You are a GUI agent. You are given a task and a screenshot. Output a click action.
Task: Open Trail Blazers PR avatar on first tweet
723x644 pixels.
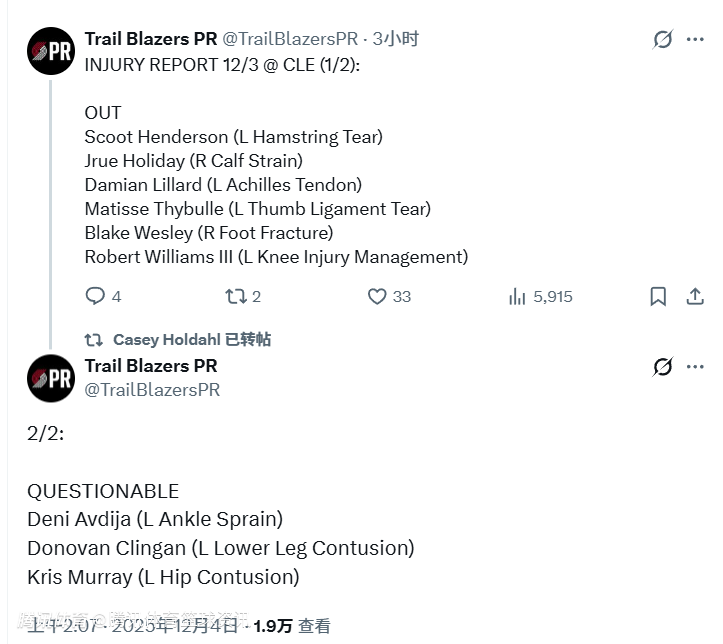(x=51, y=51)
